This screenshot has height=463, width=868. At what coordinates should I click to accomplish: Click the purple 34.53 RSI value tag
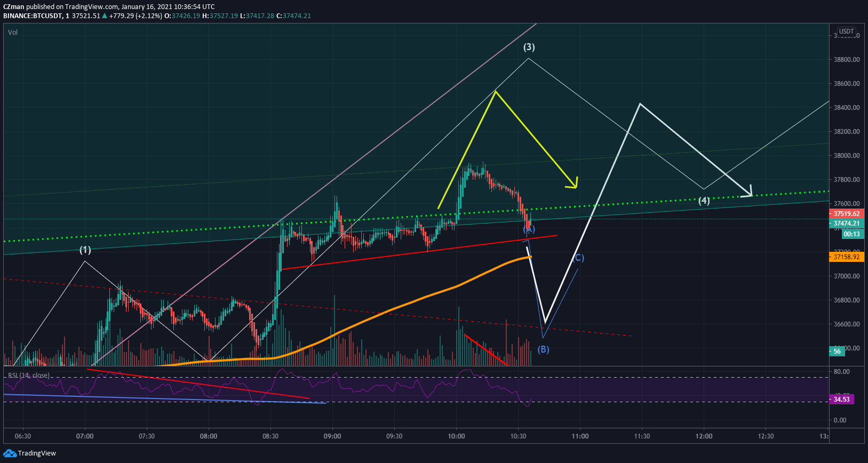click(841, 400)
